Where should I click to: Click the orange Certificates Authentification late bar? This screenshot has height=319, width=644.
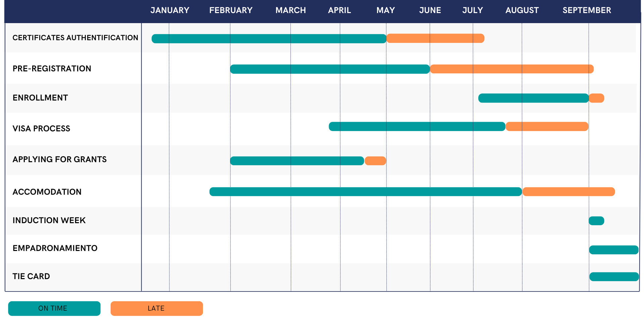[435, 39]
